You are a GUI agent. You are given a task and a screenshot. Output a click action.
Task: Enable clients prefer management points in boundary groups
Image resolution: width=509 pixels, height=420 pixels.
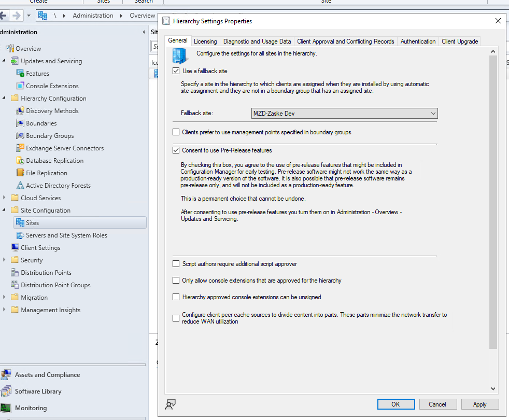click(175, 132)
